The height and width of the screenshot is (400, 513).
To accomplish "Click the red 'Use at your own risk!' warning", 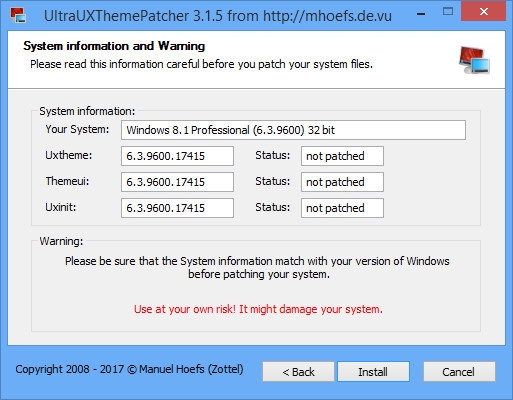I will point(258,309).
